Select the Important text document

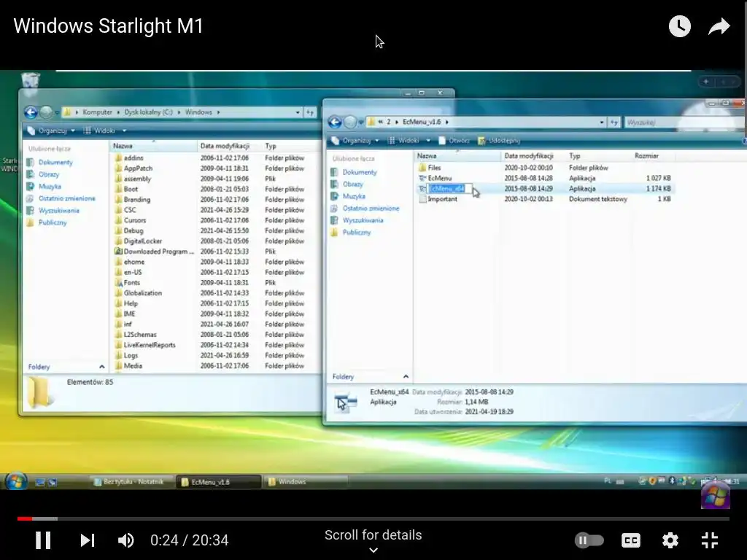[442, 199]
